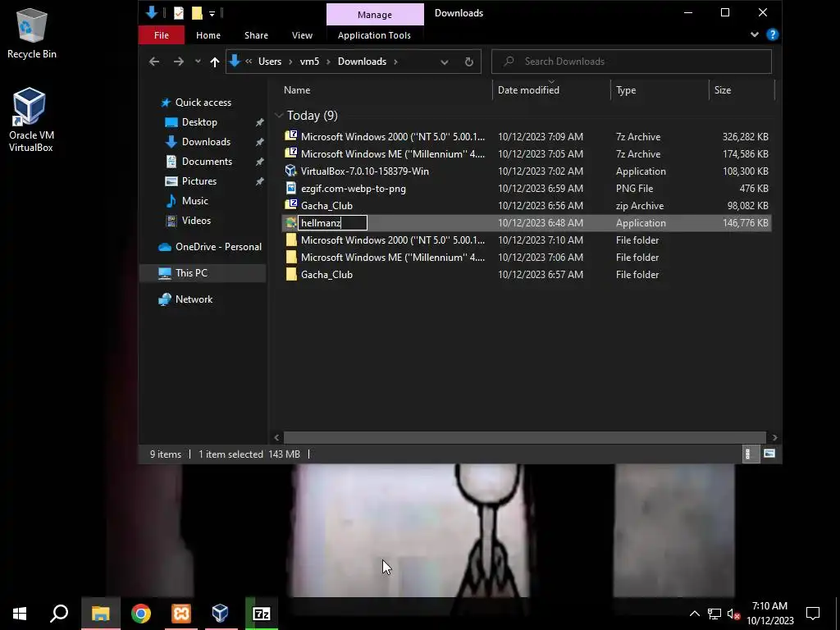
Task: Open the XAMPP taskbar icon
Action: 181,614
